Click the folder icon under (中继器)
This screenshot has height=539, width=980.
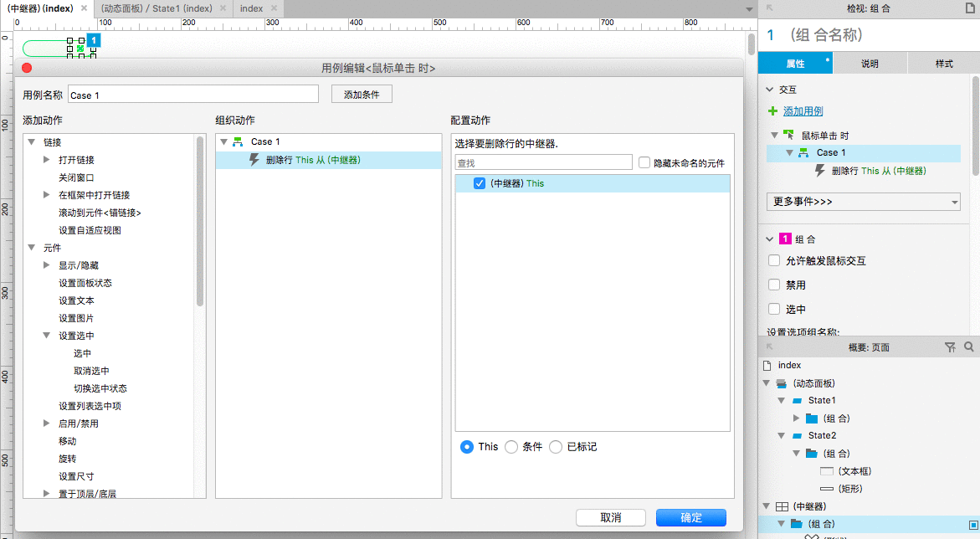point(797,523)
